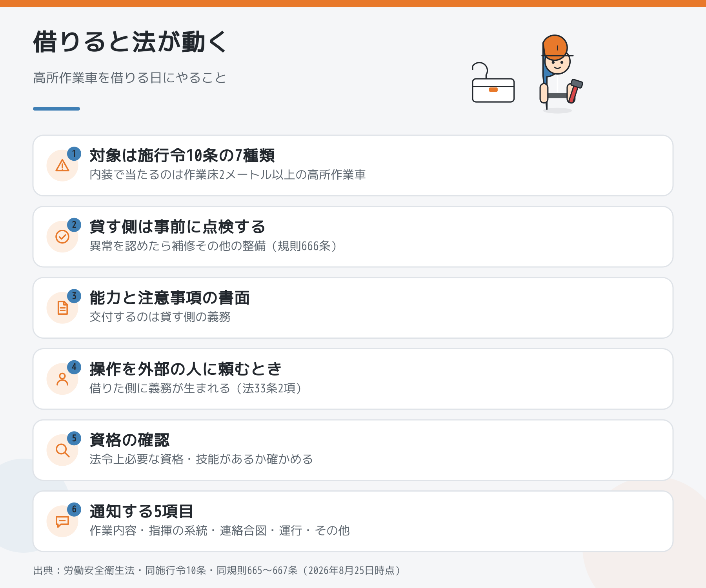706x588 pixels.
Task: Select heading 能力と注意事項の書面
Action: [x=169, y=298]
